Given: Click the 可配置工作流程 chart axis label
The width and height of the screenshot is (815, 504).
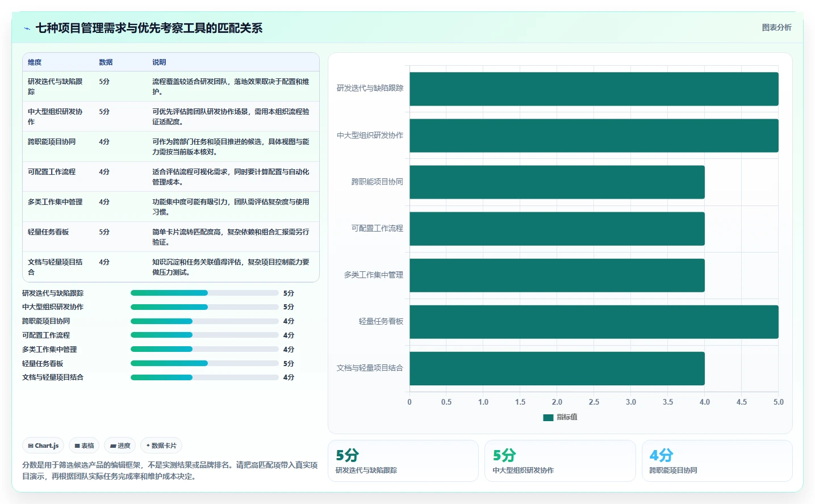Looking at the screenshot, I should [377, 228].
